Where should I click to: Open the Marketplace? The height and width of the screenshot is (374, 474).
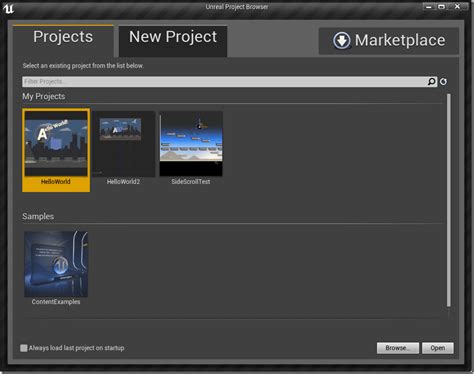point(389,41)
